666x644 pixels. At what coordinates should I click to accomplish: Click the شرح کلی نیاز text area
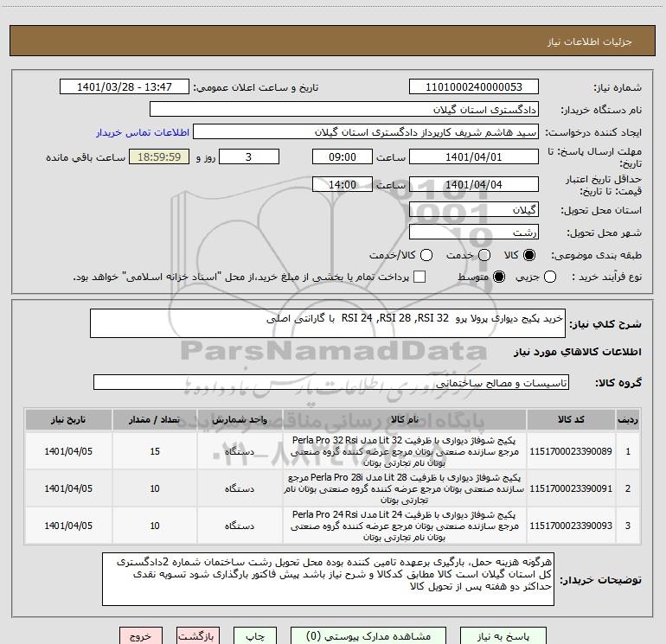328,323
